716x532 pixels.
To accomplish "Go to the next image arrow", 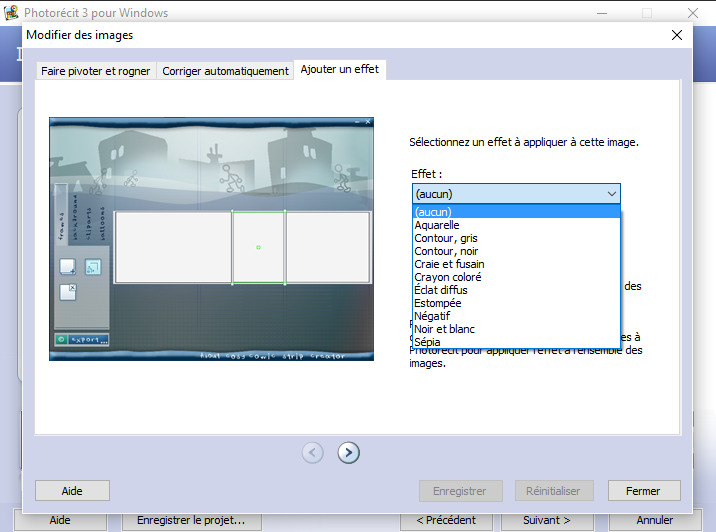I will [348, 453].
